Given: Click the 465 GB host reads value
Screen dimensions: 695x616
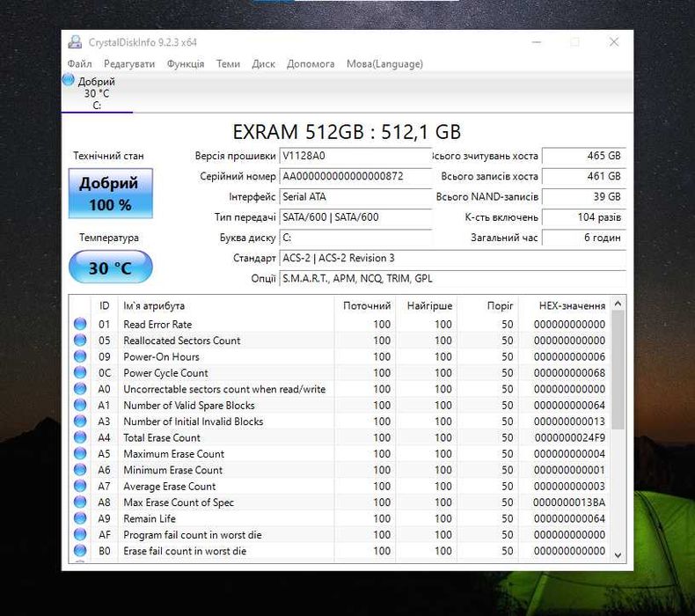Looking at the screenshot, I should (584, 156).
